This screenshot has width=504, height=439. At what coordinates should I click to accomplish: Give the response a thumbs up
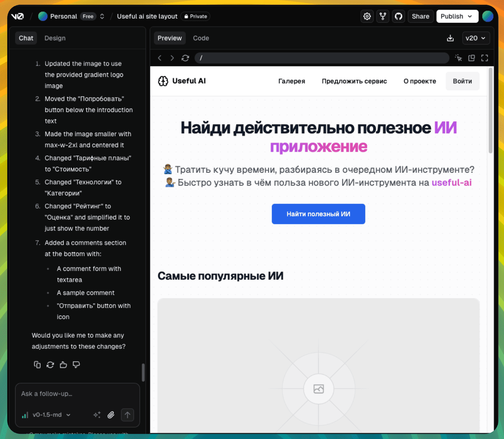click(63, 365)
